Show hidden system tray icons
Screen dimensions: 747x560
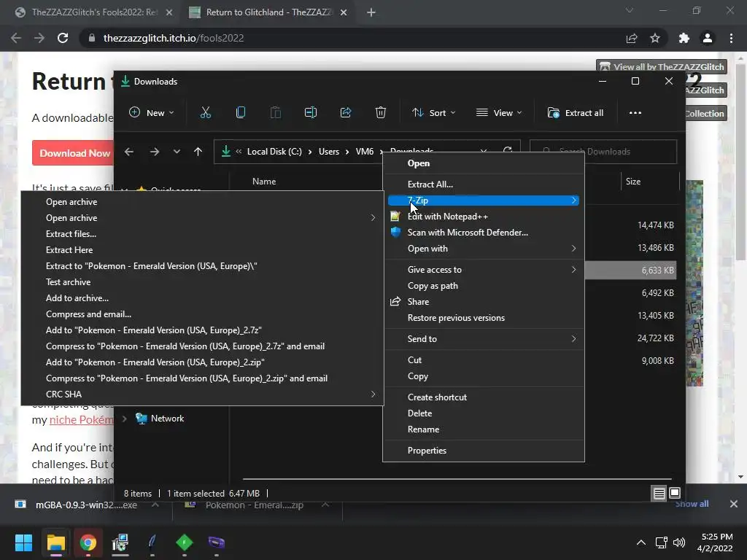[641, 542]
